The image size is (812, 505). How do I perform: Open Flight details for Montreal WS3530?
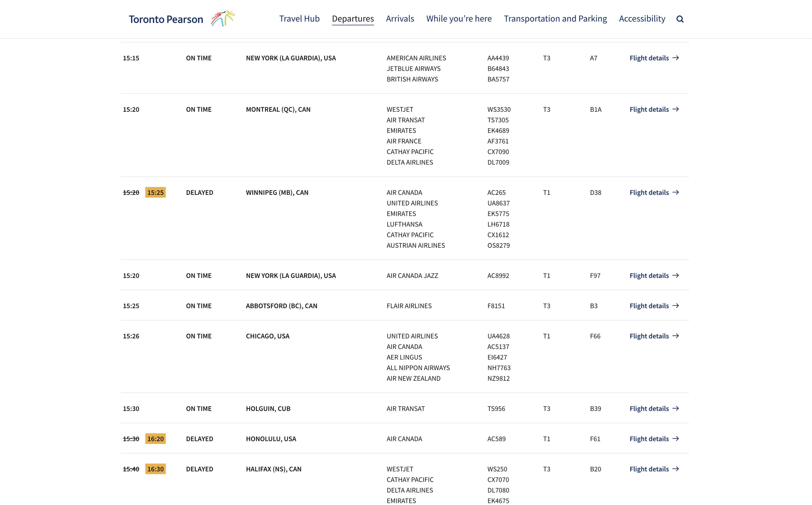click(649, 109)
